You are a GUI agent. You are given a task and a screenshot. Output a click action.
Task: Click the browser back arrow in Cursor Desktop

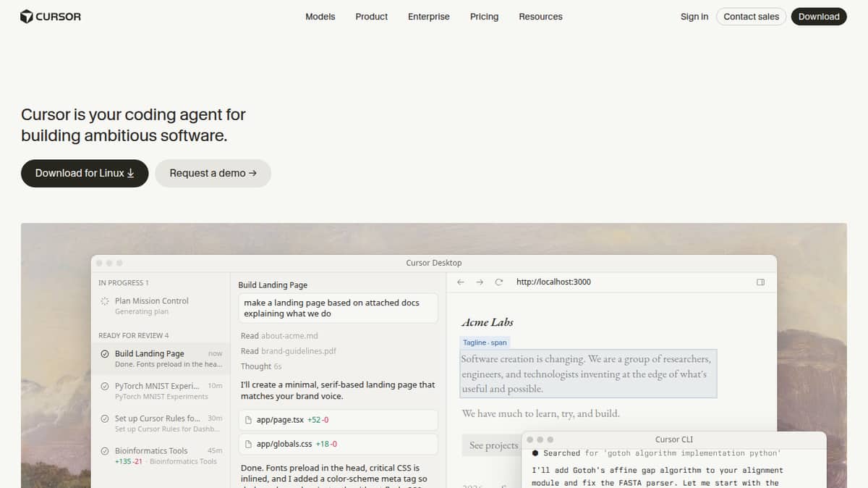coord(461,282)
